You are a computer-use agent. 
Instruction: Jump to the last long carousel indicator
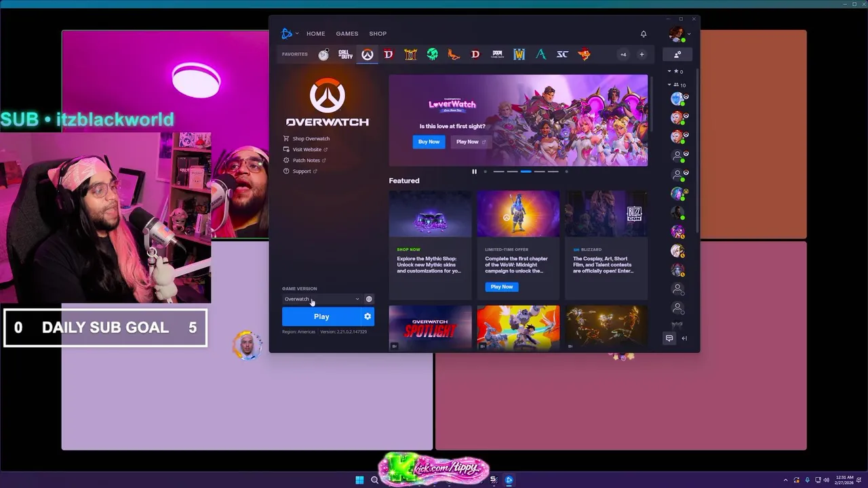click(x=553, y=171)
